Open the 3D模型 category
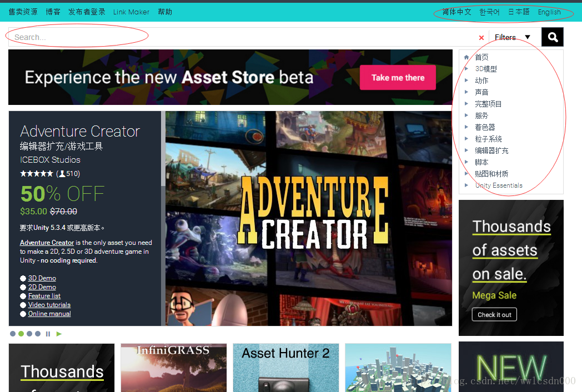Viewport: 582px width, 392px height. coord(486,69)
